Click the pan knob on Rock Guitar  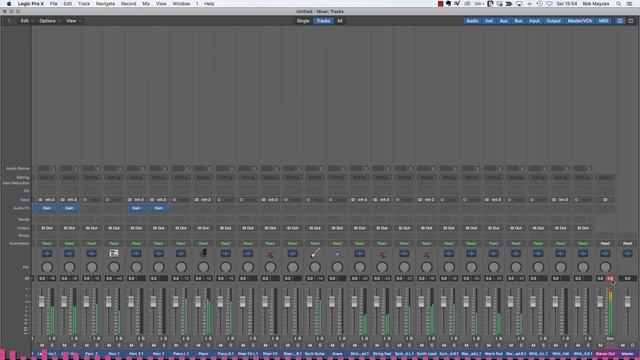click(x=315, y=267)
